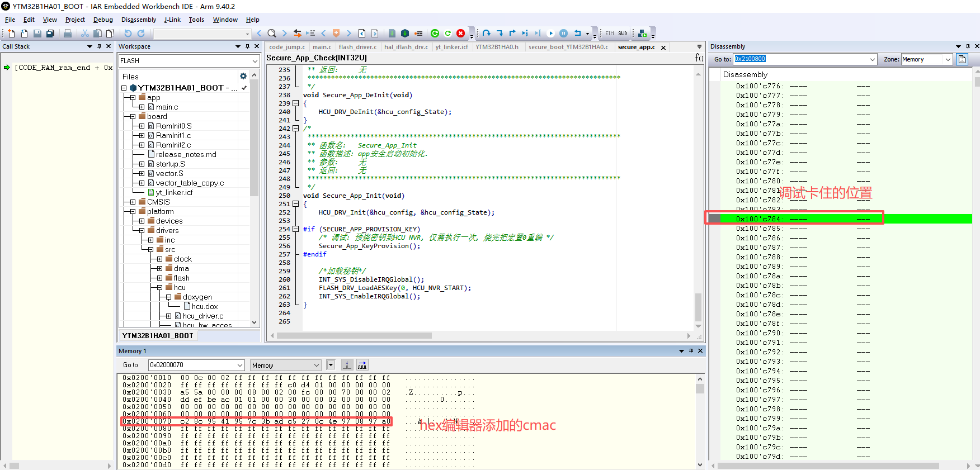Click the Memory 1 Go to address field
Image resolution: width=980 pixels, height=470 pixels.
[x=192, y=365]
